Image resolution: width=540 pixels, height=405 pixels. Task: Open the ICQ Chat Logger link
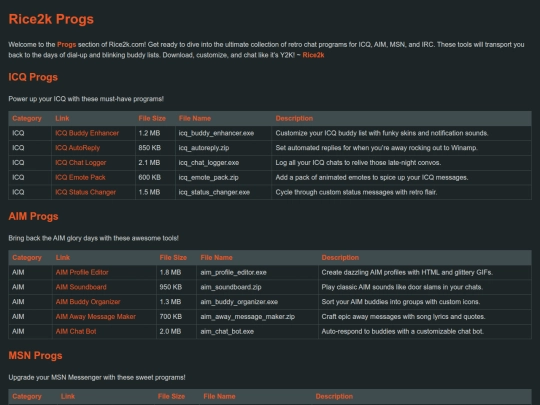[x=81, y=163]
